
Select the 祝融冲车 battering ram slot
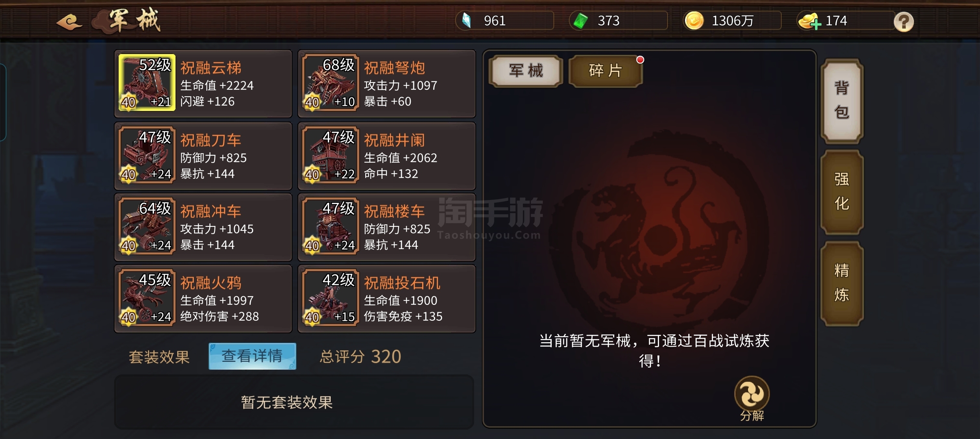click(203, 227)
